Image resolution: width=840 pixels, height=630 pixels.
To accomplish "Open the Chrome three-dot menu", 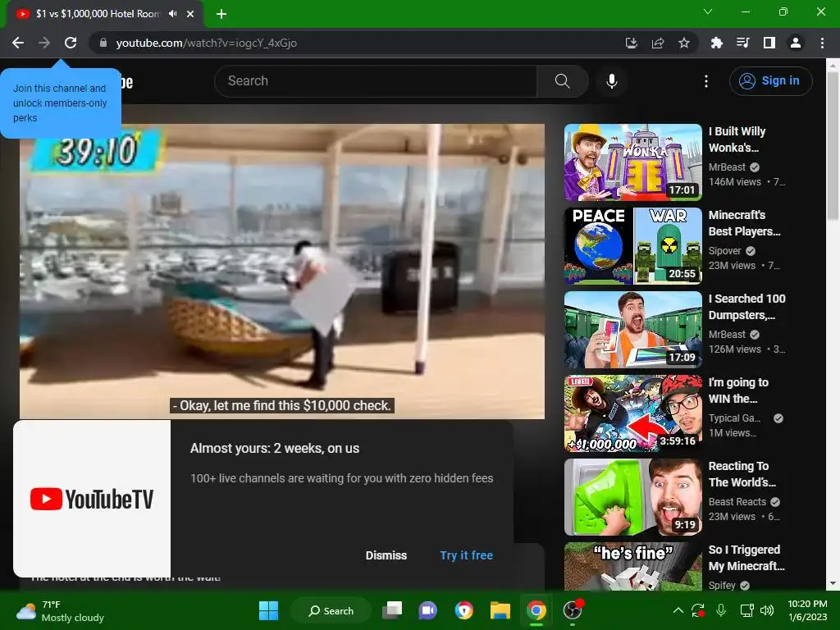I will (x=822, y=43).
